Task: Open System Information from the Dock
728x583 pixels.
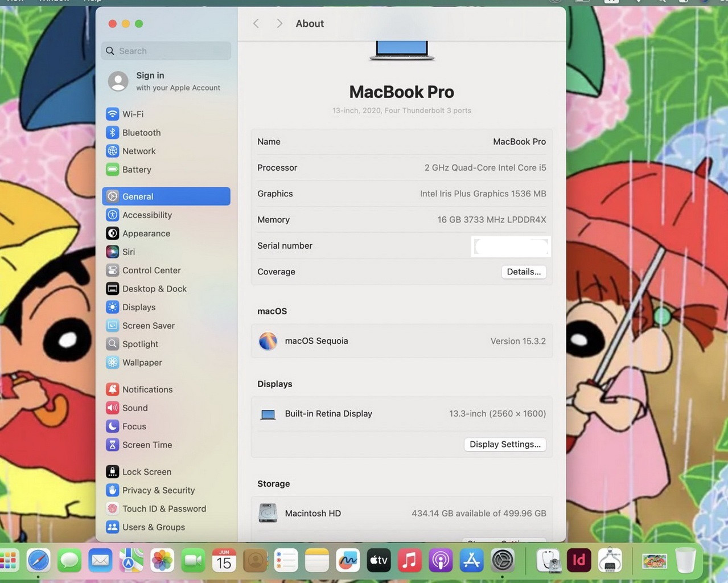Action: point(610,561)
